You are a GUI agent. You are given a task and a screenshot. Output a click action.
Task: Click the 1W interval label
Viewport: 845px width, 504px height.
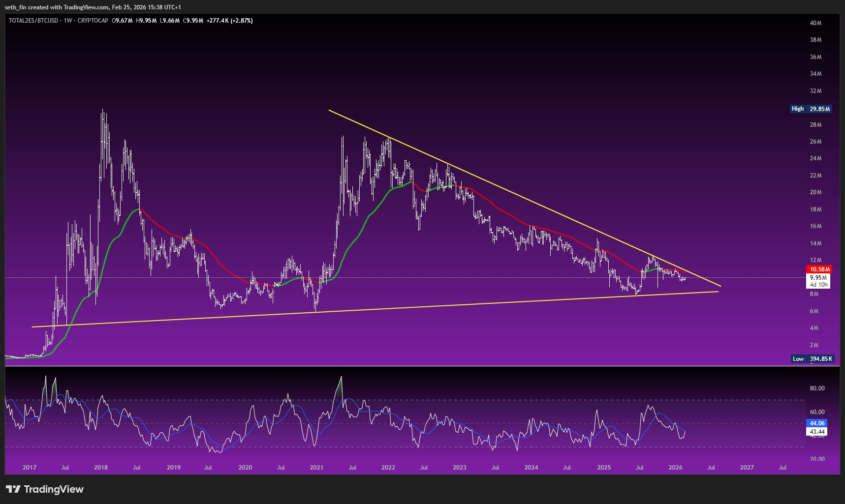[x=68, y=21]
